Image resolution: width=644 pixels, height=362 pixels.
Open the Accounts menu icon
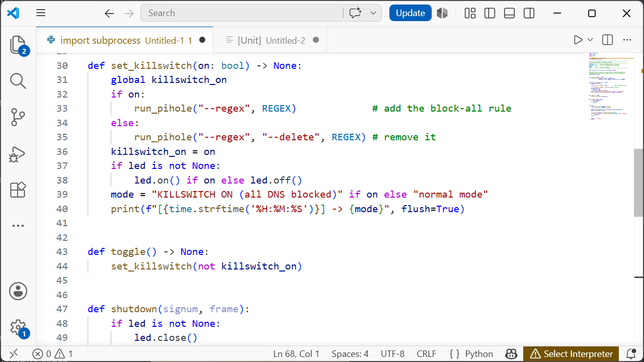[x=18, y=291]
